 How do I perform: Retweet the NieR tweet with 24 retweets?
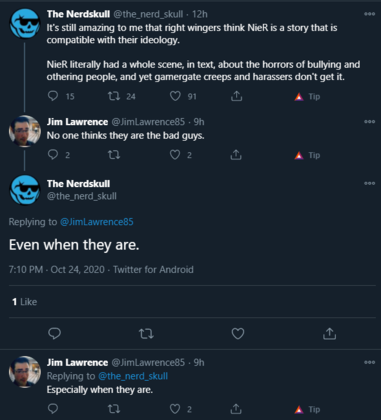click(x=114, y=96)
